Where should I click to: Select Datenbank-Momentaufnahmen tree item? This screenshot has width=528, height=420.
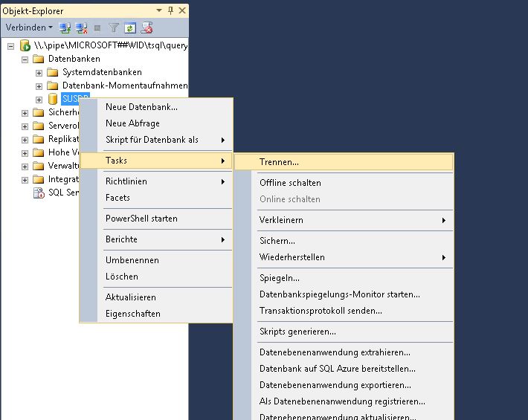coord(125,85)
